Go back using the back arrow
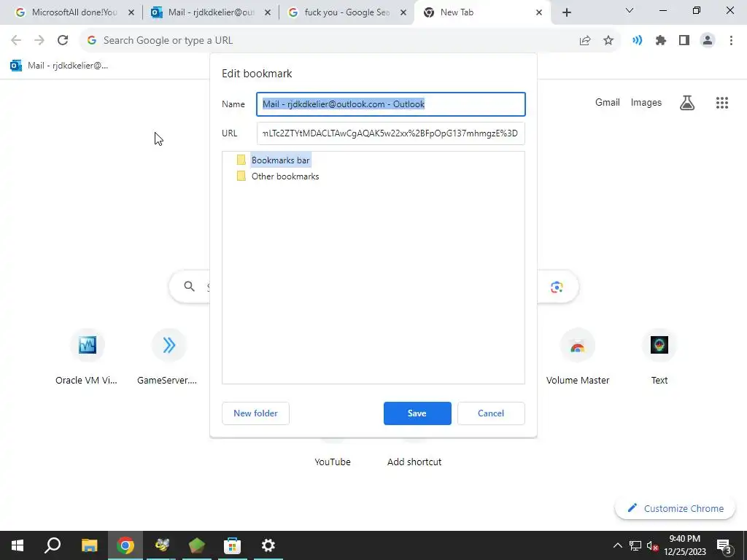This screenshot has height=560, width=747. (16, 41)
